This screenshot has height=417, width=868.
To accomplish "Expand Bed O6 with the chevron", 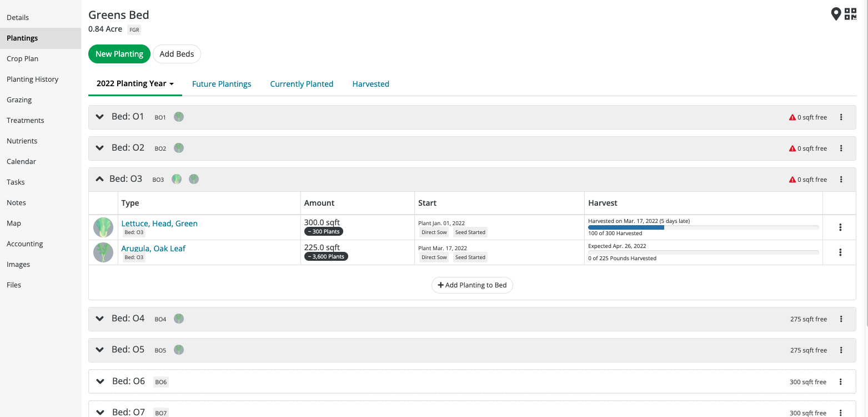I will (x=101, y=381).
